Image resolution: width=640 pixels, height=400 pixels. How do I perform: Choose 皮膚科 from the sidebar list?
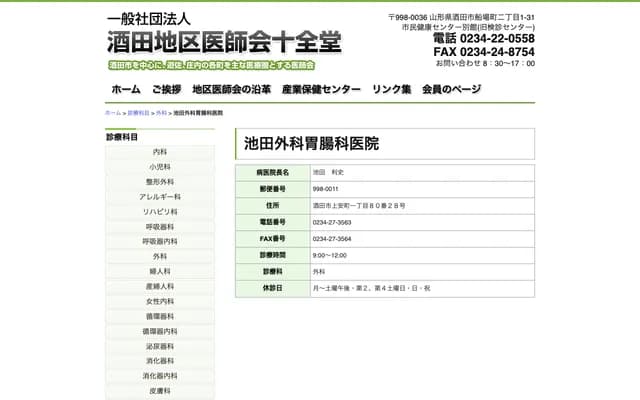point(160,391)
